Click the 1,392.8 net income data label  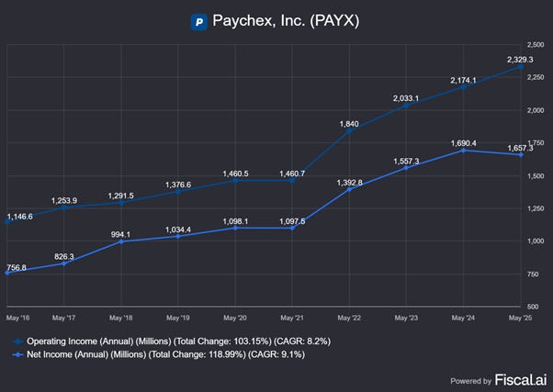coord(349,183)
